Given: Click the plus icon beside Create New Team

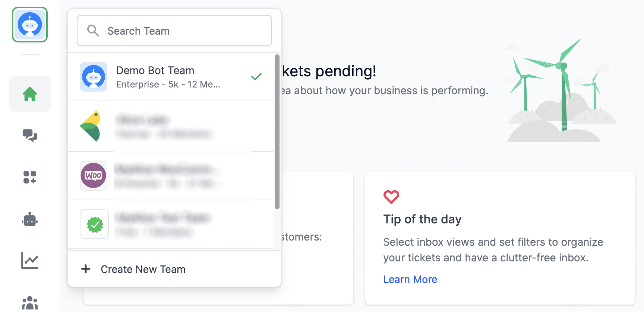Looking at the screenshot, I should point(86,269).
